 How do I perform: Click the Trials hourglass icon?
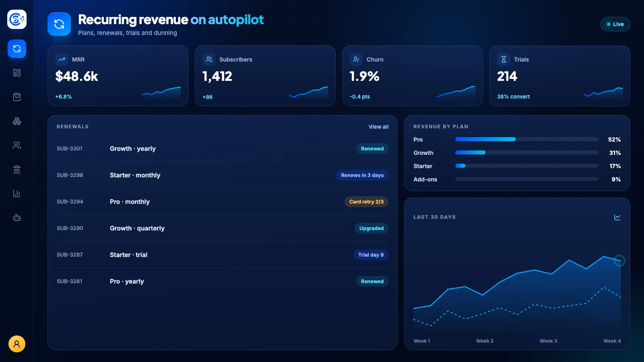[x=504, y=60]
